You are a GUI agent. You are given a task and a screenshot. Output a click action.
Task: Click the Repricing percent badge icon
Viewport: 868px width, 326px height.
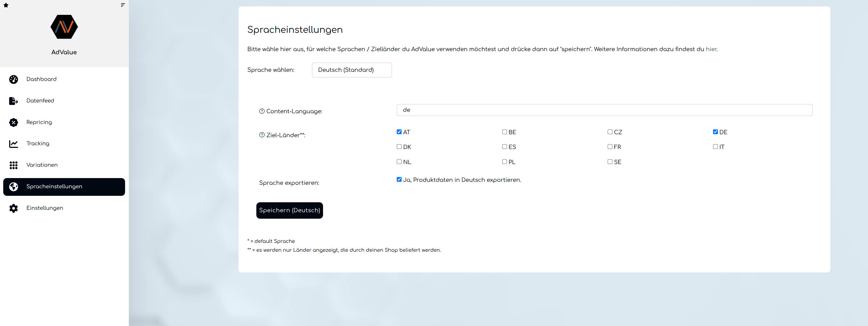13,122
